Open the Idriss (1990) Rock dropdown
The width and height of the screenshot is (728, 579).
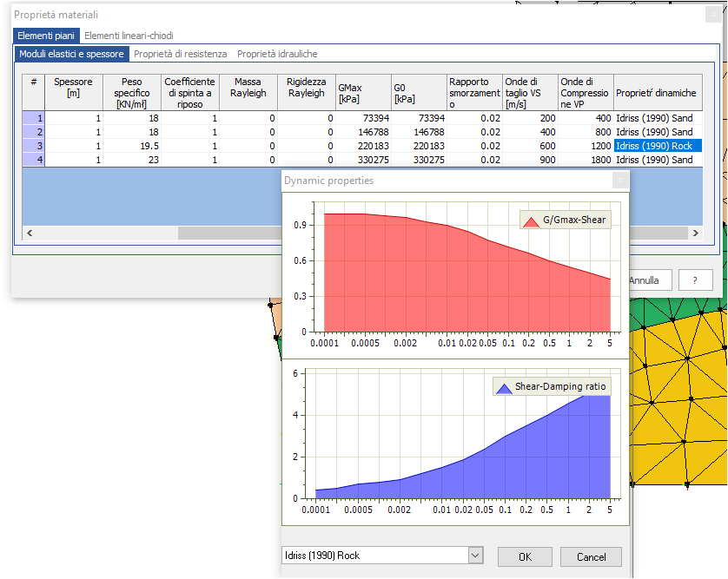[x=475, y=555]
